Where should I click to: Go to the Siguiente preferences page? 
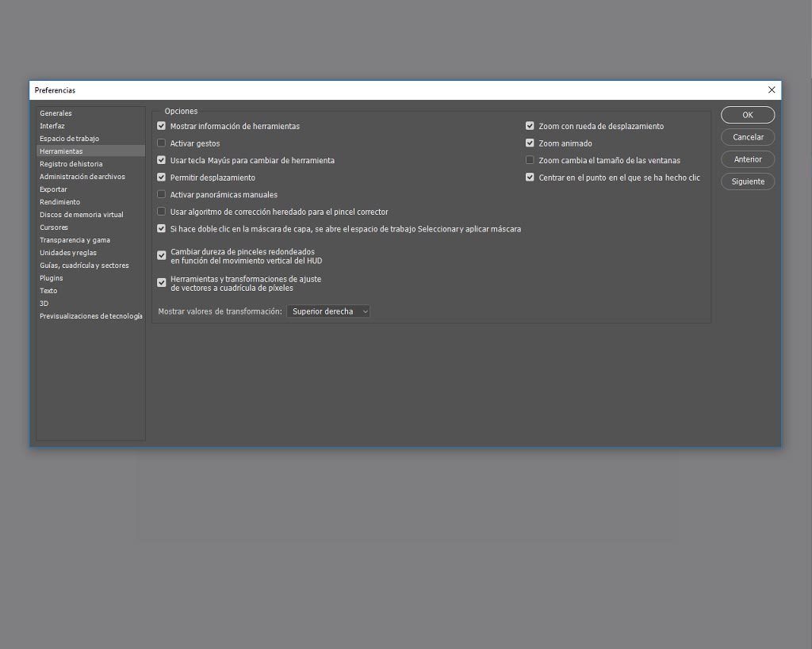747,181
